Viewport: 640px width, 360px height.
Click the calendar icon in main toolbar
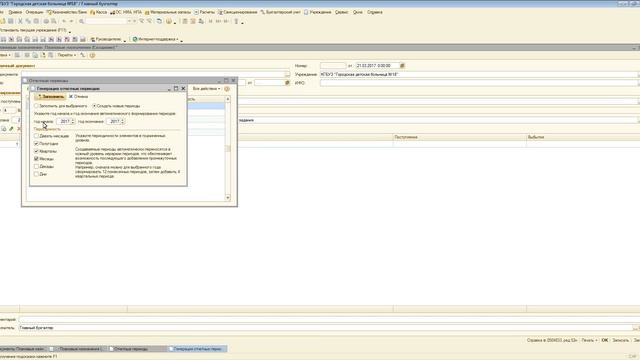[x=193, y=21]
